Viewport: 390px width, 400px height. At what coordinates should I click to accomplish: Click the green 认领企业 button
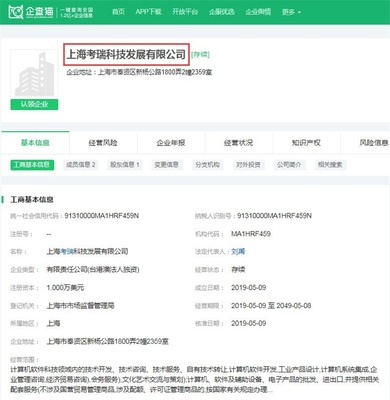(34, 104)
